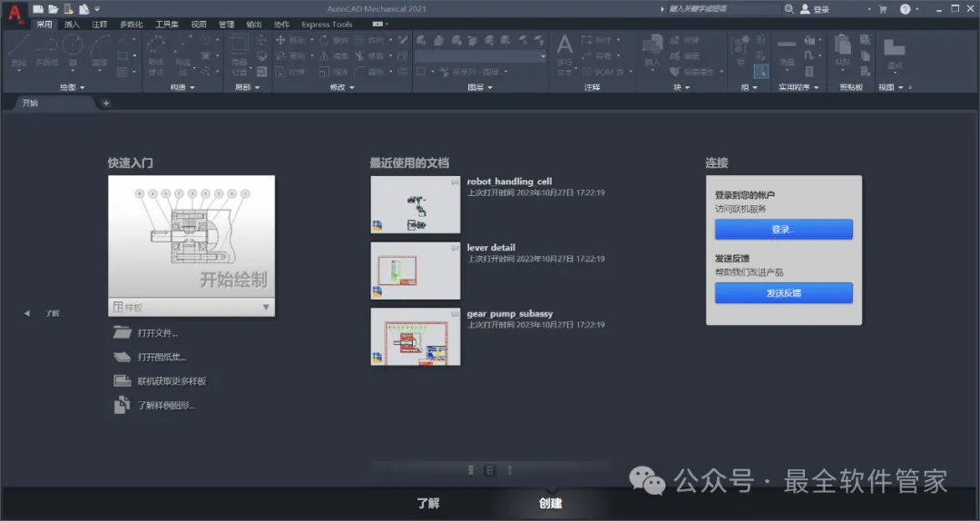This screenshot has height=521, width=980.
Task: Switch recent documents to medium thumbnail list view
Action: (x=490, y=470)
